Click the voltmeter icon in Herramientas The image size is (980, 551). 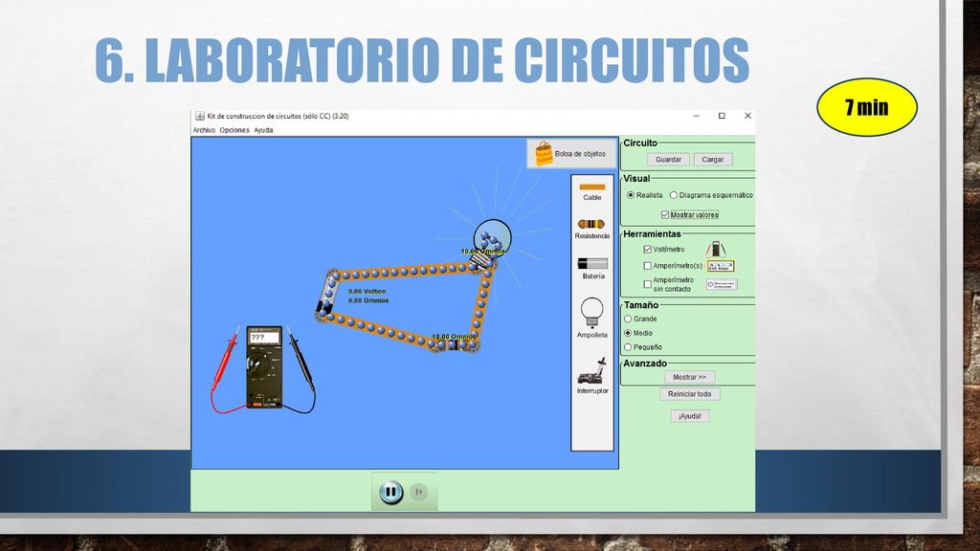(x=716, y=250)
